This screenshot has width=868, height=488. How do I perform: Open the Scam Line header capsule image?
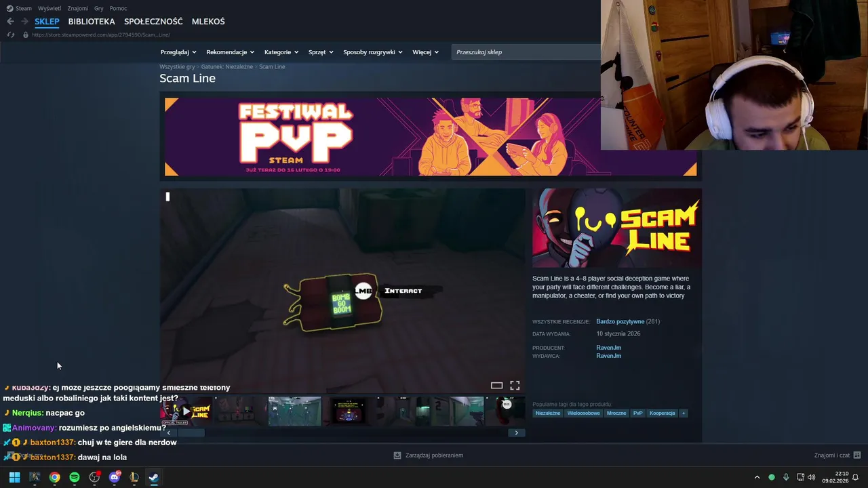coord(617,228)
